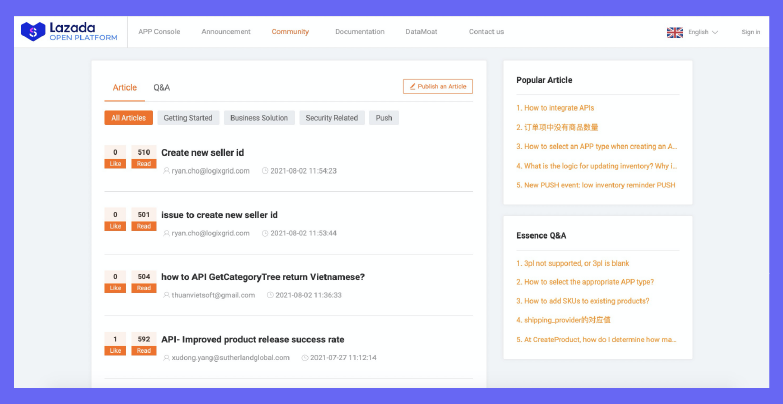Click clock icon next to 2021-07-27 11:12:14
The image size is (783, 404).
(x=304, y=357)
